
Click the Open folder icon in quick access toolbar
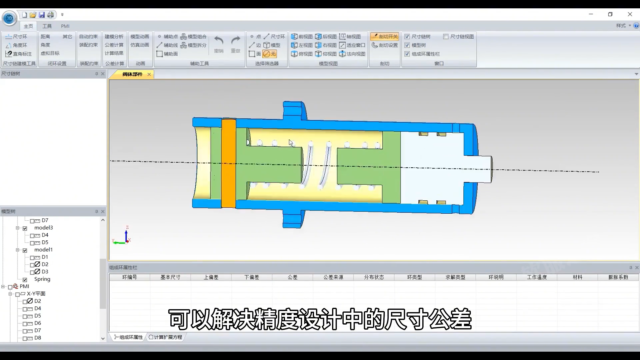coord(33,15)
